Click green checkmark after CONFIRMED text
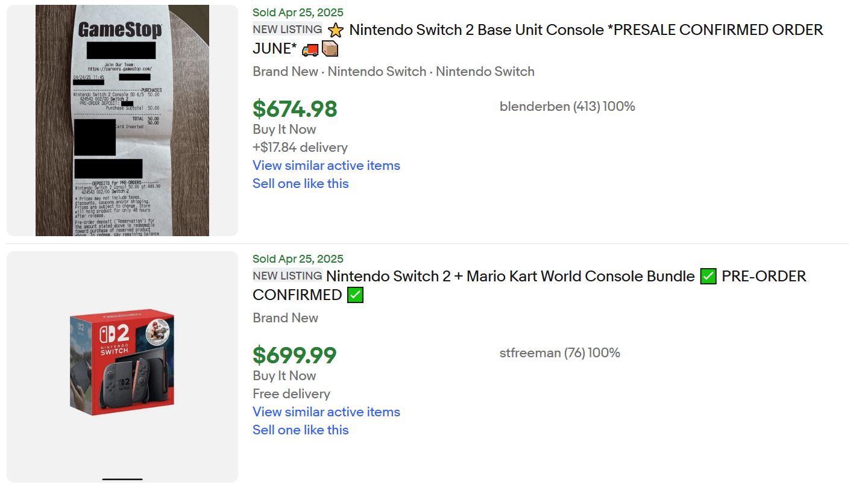 pos(355,295)
